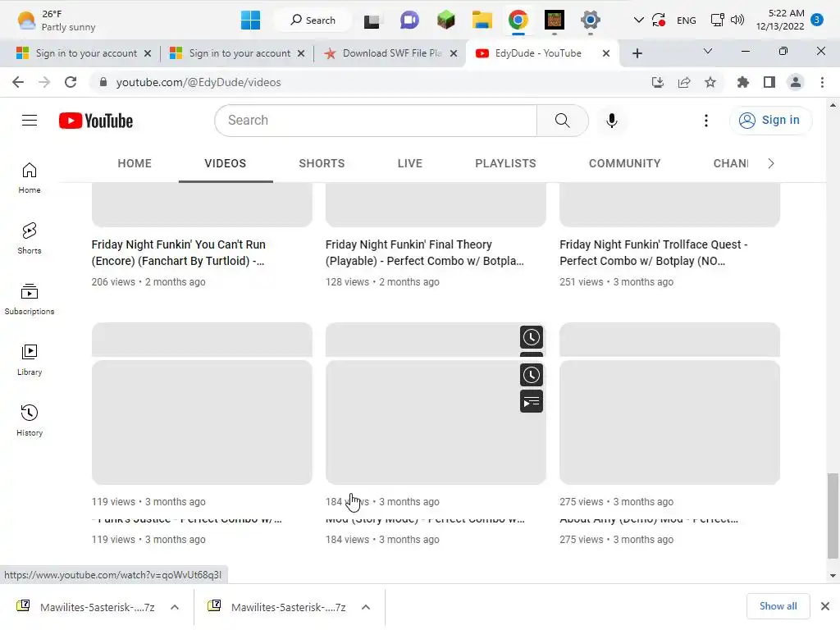Show hidden tray icons chevron
The width and height of the screenshot is (840, 630).
[638, 21]
